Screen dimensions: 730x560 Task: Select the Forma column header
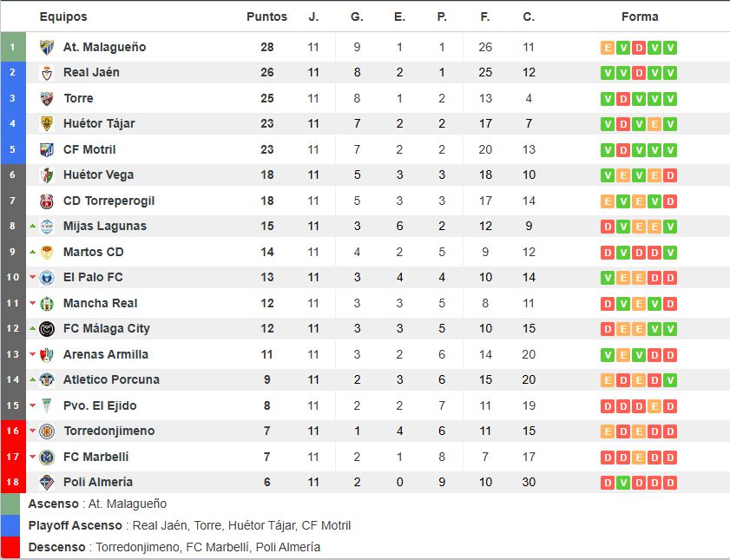click(x=640, y=16)
